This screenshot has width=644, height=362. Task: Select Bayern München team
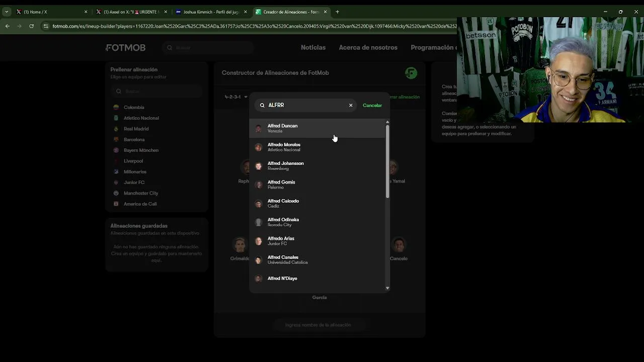pyautogui.click(x=141, y=150)
